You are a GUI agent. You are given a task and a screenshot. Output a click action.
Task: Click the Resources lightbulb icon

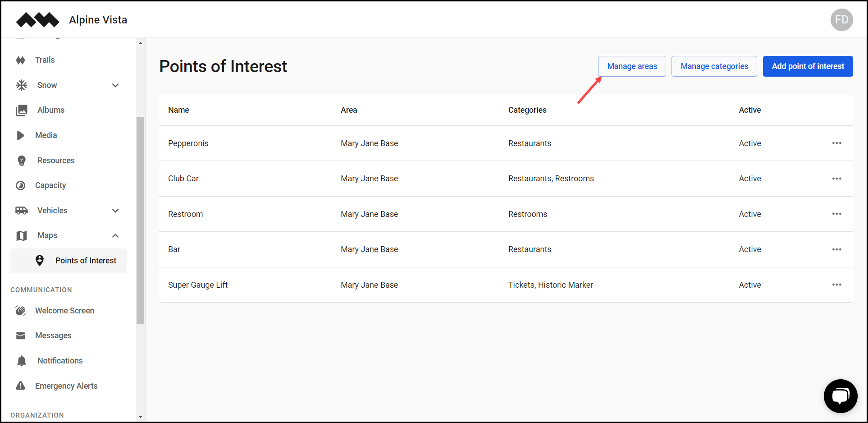pos(22,161)
